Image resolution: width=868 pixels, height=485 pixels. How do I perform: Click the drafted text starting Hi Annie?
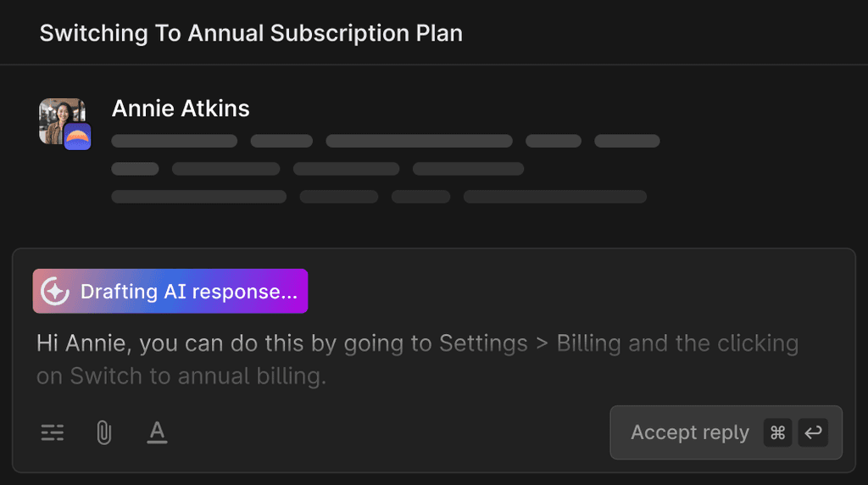(417, 360)
